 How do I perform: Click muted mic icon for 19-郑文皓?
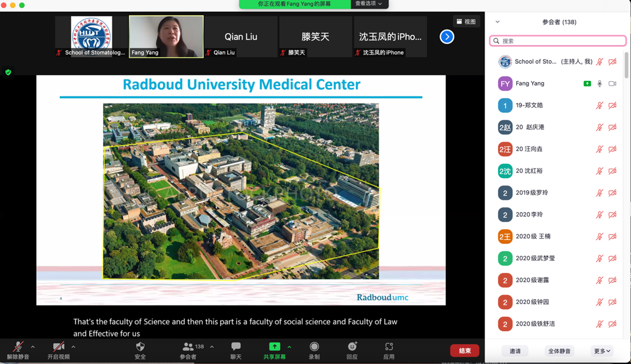599,105
